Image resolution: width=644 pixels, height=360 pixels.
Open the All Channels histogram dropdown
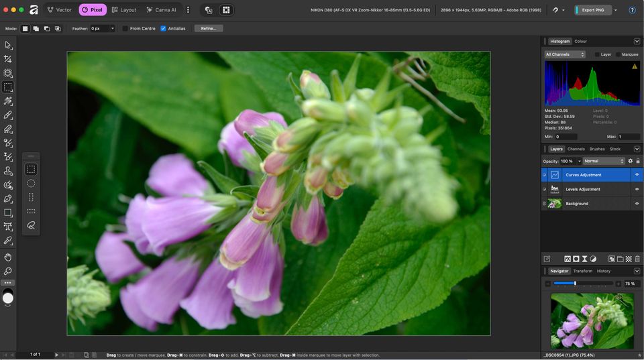tap(565, 54)
